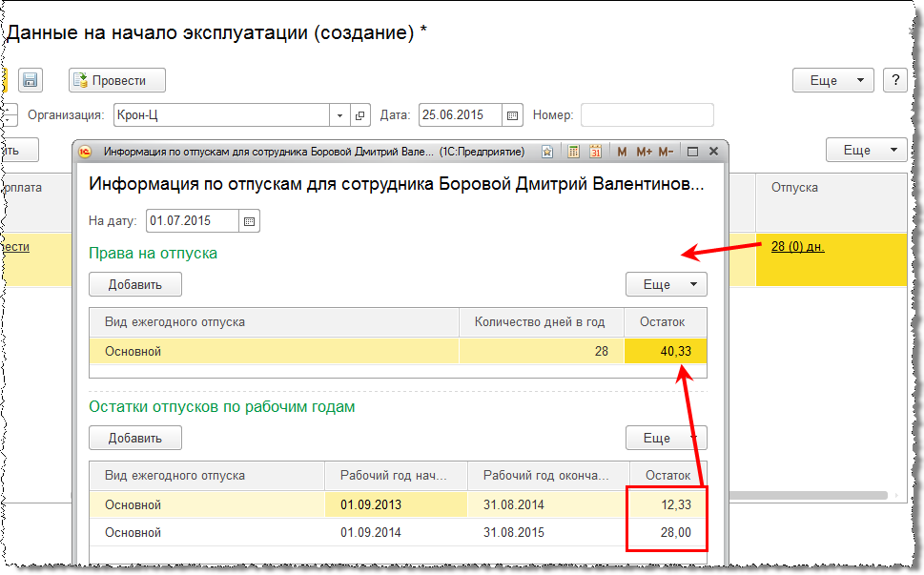Open the calendar icon in the dialog title bar
Viewport: 924px width, 575px height.
[x=595, y=152]
